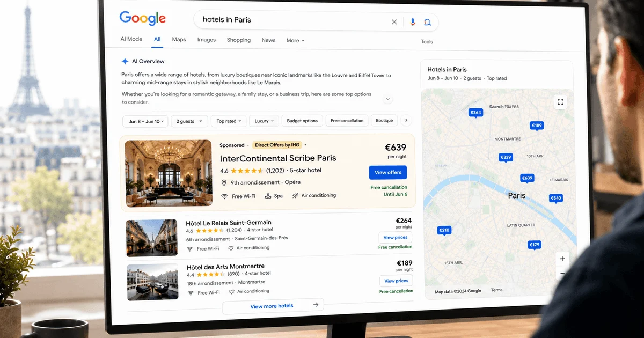Open the 2 guests dropdown

pos(189,121)
